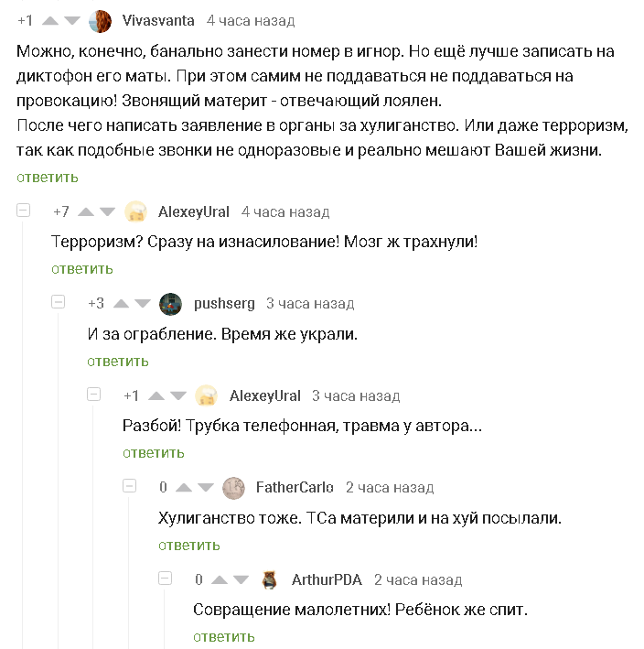
Task: Reply to Vivasvanta's comment
Action: (x=47, y=177)
